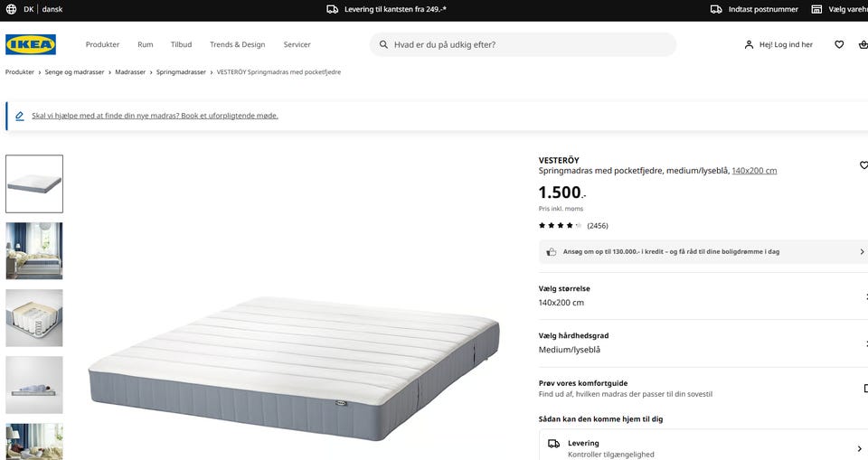Click the 140x200 cm size link
868x460 pixels.
(754, 171)
